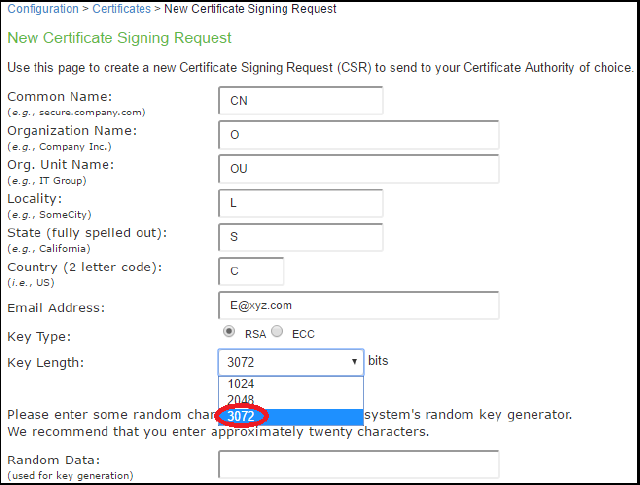Go to the Certificates breadcrumb link
This screenshot has height=485, width=640.
[122, 9]
